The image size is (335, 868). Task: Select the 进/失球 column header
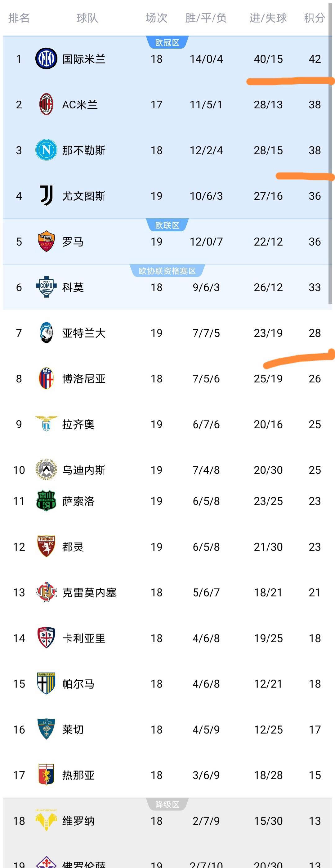(x=268, y=18)
